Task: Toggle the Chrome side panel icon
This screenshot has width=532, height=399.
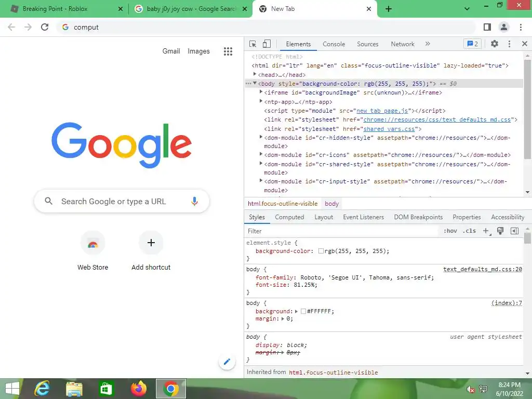Action: [x=487, y=27]
